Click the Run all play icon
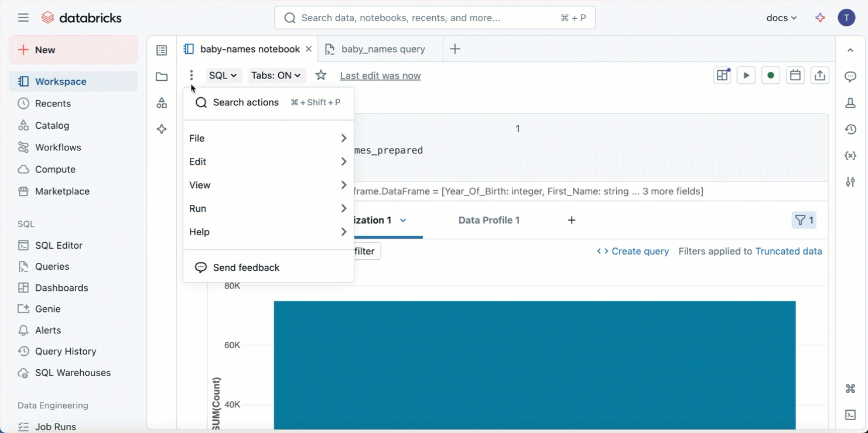 click(746, 75)
